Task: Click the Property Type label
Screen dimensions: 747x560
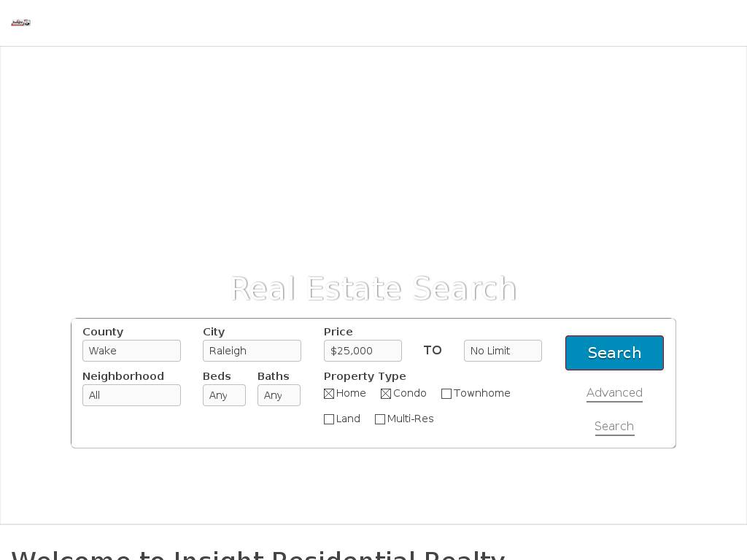Action: 365,376
